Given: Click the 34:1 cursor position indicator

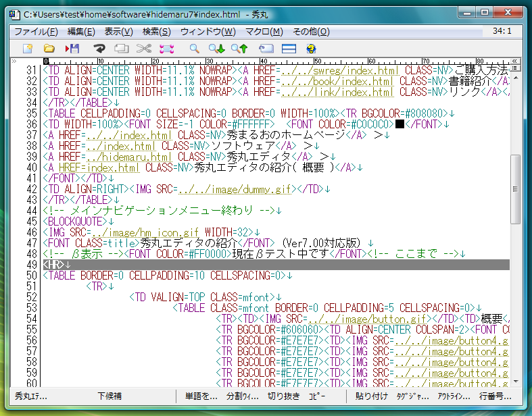Looking at the screenshot, I should coord(502,31).
